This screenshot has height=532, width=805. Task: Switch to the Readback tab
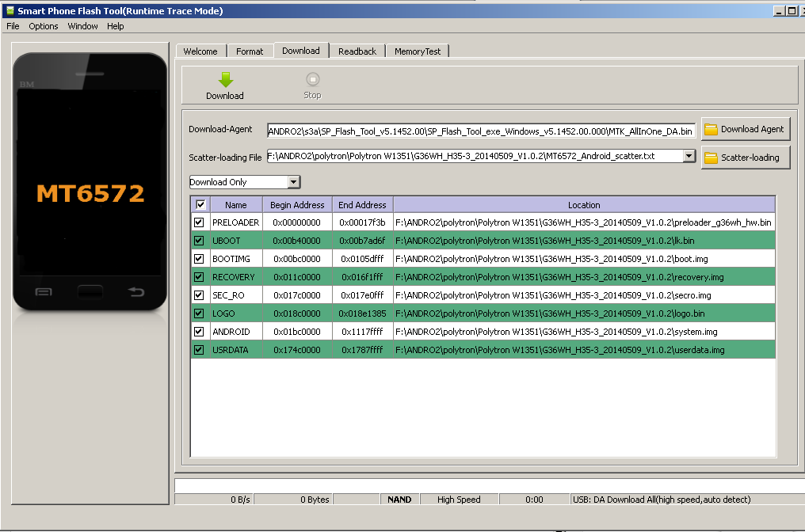click(x=357, y=50)
